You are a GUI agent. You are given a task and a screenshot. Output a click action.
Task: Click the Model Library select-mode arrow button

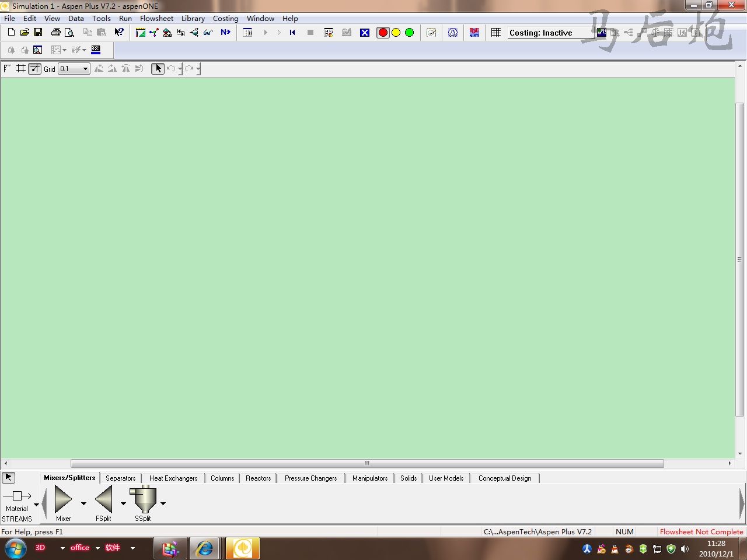(8, 478)
